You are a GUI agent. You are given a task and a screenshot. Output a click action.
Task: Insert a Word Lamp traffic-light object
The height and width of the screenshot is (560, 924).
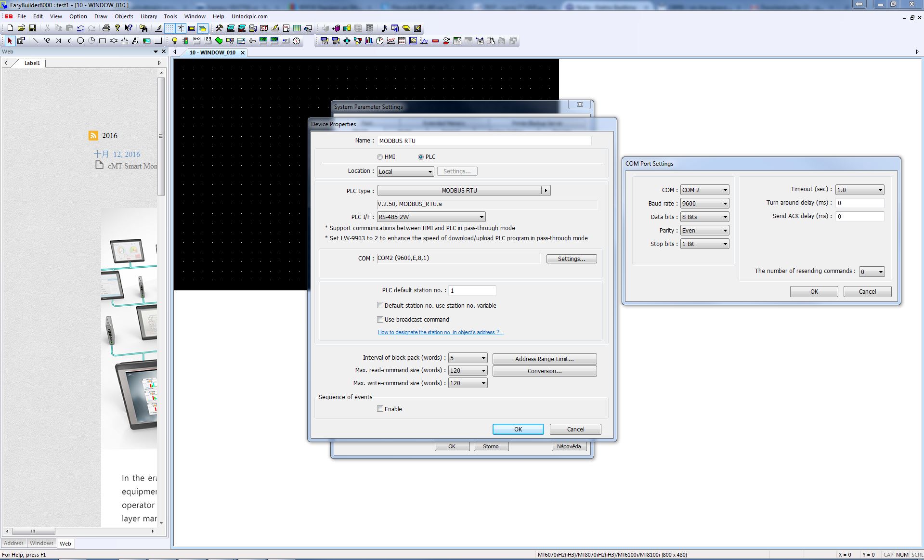185,41
